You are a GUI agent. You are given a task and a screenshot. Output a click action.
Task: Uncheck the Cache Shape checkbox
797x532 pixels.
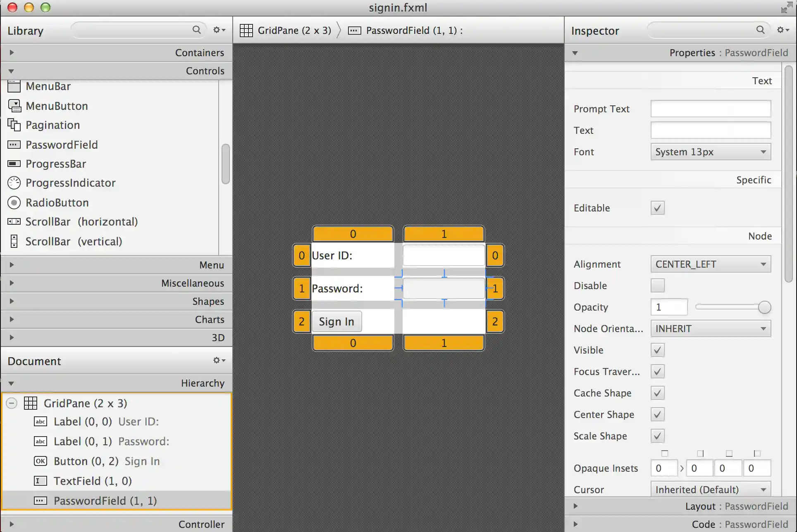657,393
